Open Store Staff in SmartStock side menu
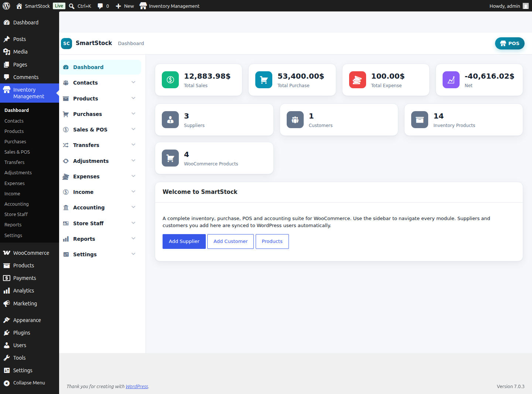532x394 pixels. coord(100,223)
